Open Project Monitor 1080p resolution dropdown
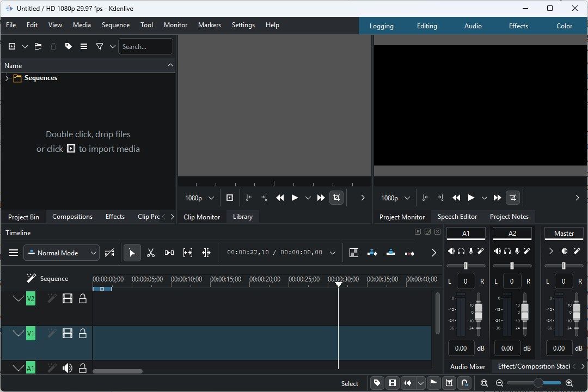588x392 pixels. coord(395,198)
